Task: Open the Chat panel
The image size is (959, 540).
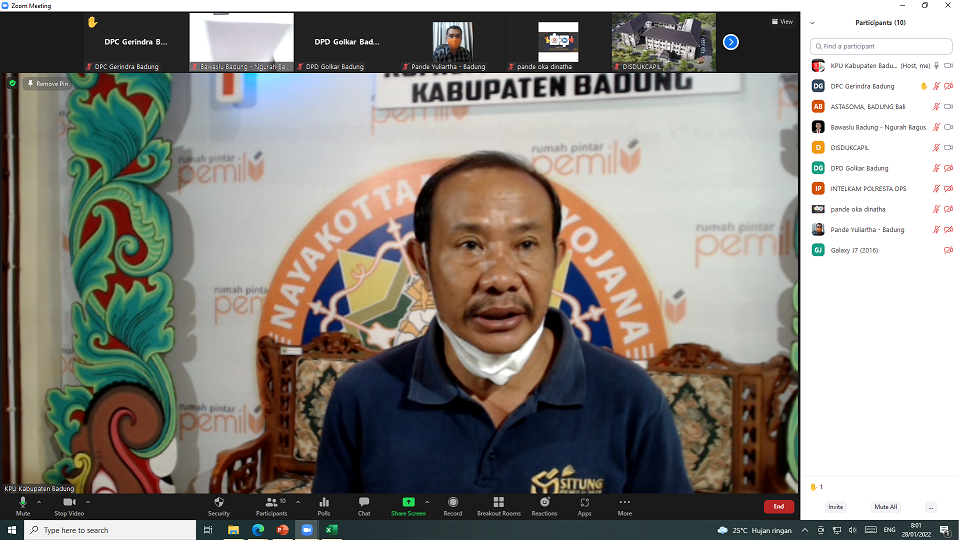Action: (x=364, y=505)
